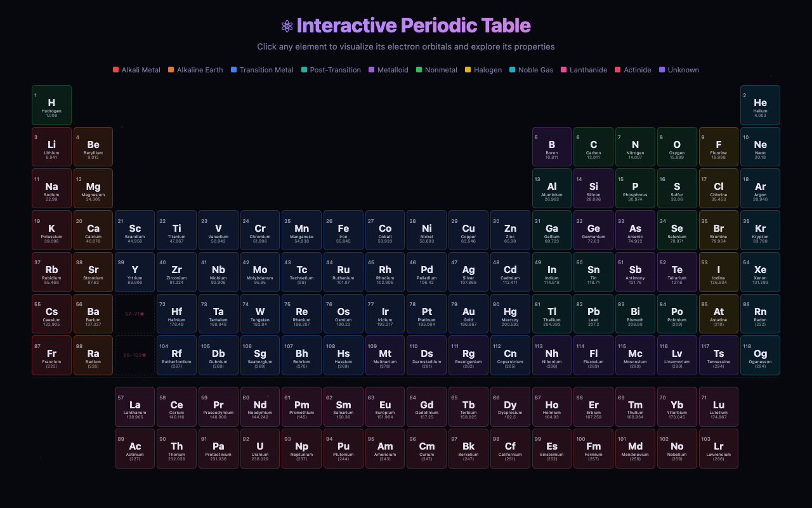Image resolution: width=812 pixels, height=508 pixels.
Task: Select the Helium element tile
Action: point(760,105)
